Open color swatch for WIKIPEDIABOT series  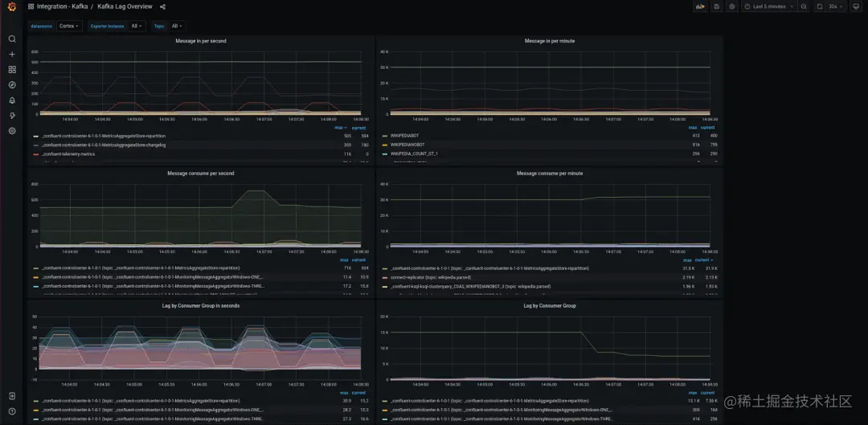[x=385, y=136]
